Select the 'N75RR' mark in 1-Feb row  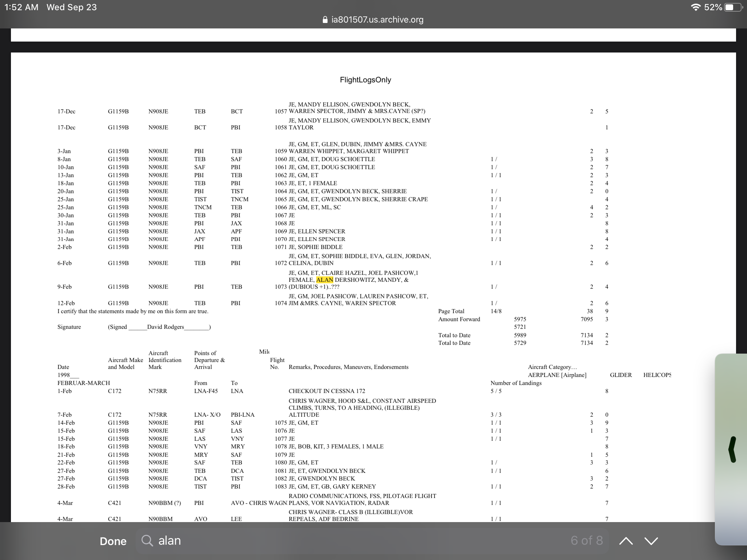coord(158,391)
